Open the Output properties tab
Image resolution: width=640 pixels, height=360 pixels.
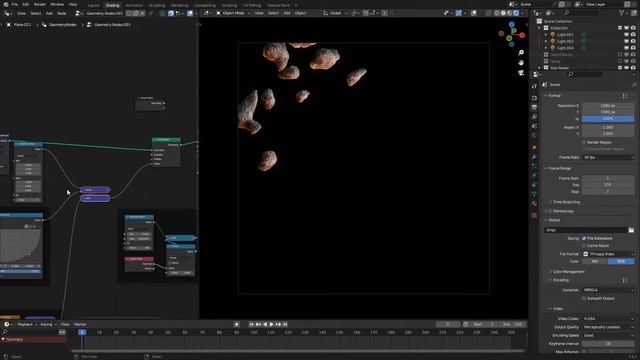(x=534, y=107)
